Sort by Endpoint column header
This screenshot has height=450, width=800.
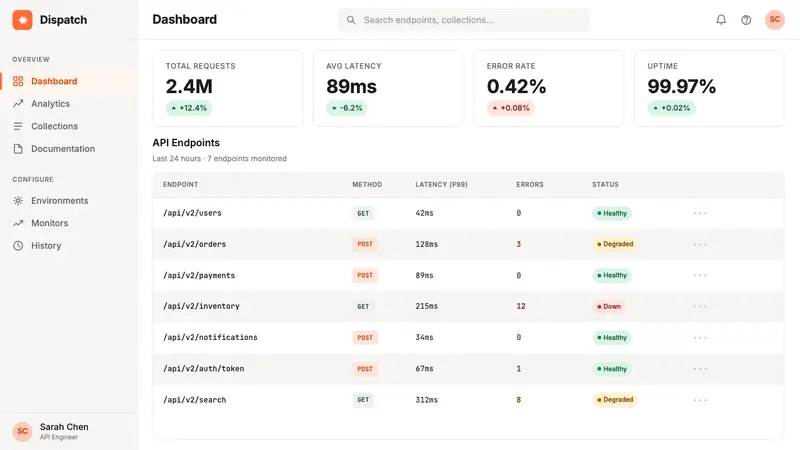[181, 185]
